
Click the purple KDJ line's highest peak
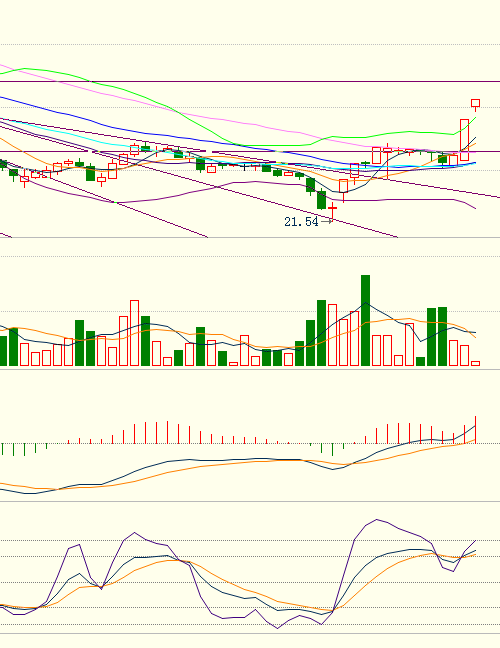pos(376,520)
